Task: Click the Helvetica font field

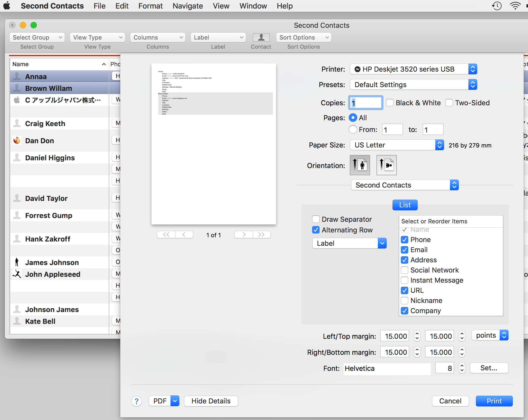Action: pos(387,368)
